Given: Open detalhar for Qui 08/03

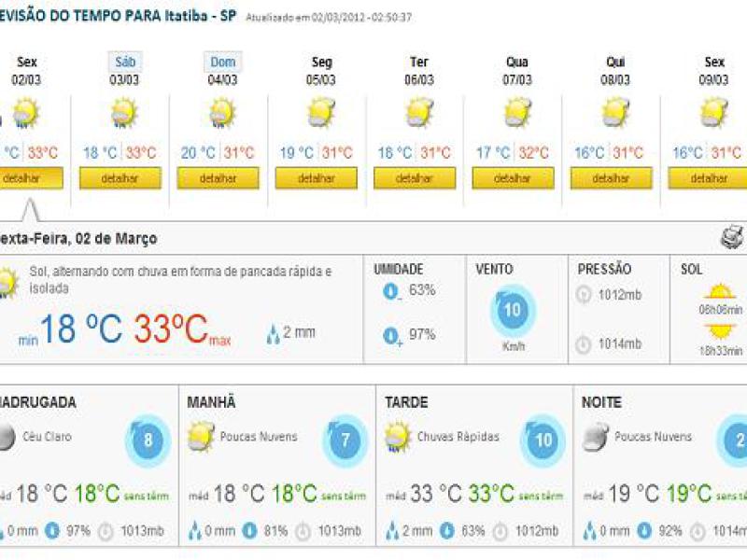Looking at the screenshot, I should [x=611, y=178].
